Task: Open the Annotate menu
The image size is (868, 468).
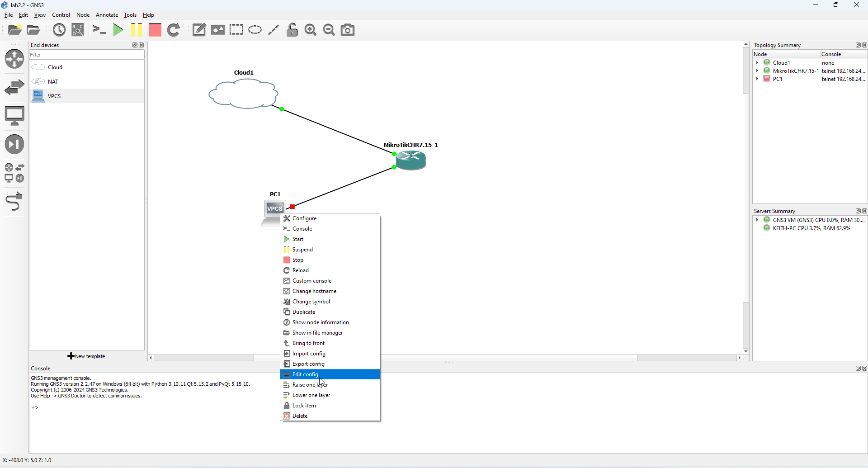Action: point(107,15)
